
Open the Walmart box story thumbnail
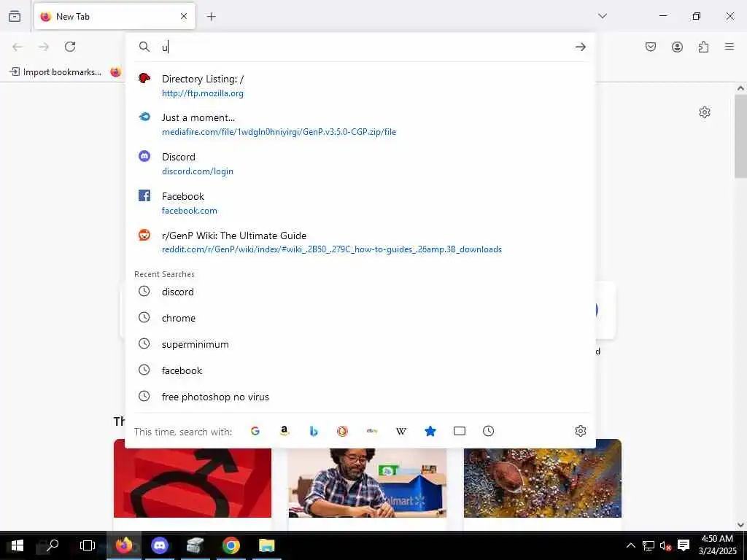tap(368, 483)
